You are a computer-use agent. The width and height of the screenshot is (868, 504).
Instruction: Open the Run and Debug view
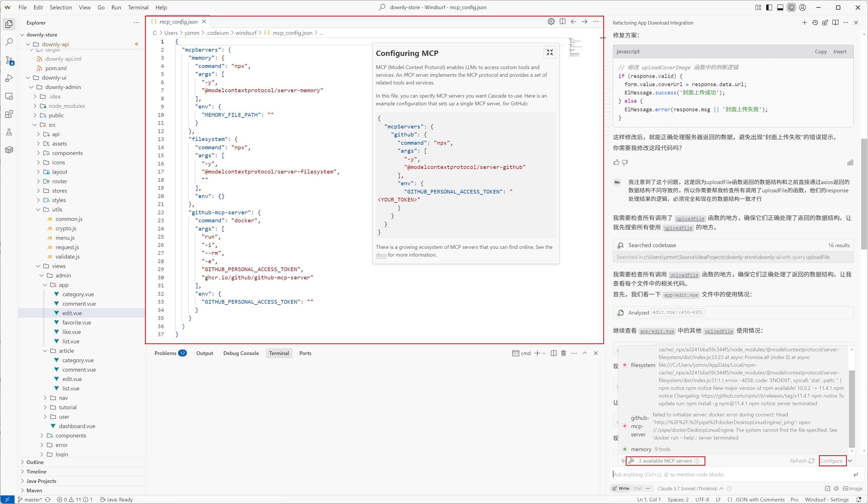pos(9,78)
